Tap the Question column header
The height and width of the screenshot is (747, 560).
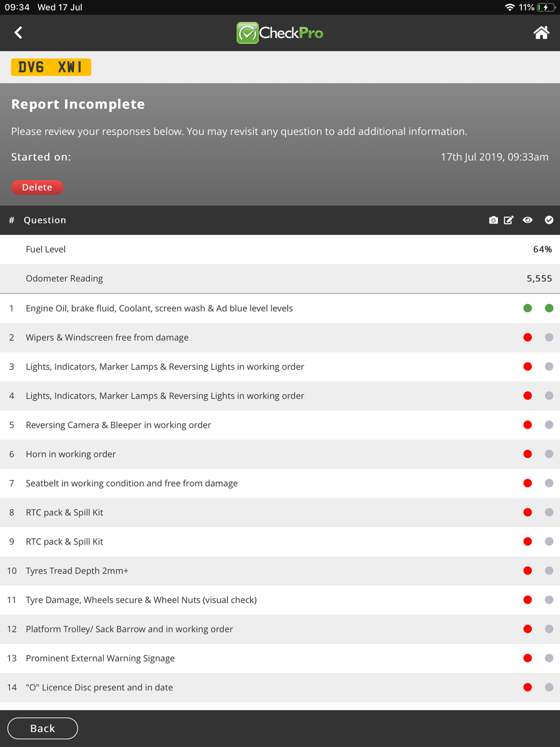point(45,220)
